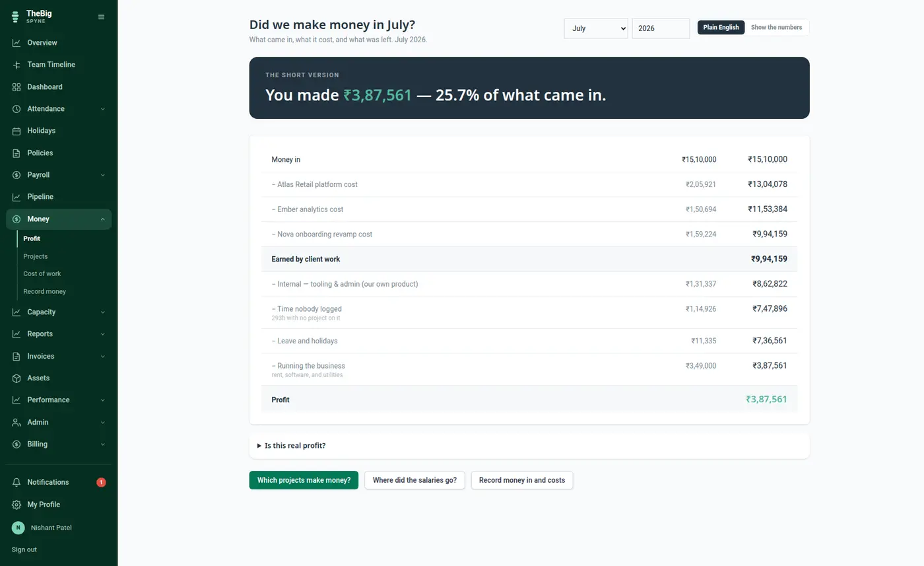Expand the Admin submenu chevron
This screenshot has width=924, height=566.
coord(103,422)
